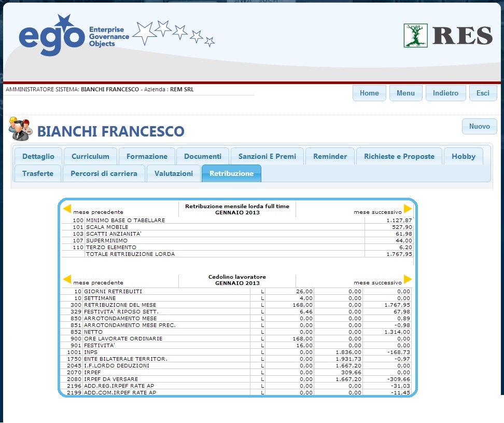Click 'mese successivo' text in Cedolino table
504x423 pixels.
point(377,283)
